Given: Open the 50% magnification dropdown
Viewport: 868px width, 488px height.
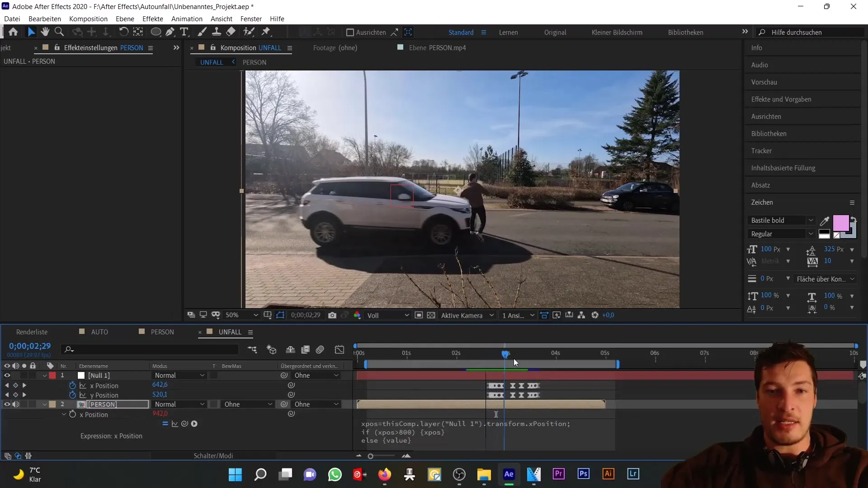Looking at the screenshot, I should coord(242,315).
